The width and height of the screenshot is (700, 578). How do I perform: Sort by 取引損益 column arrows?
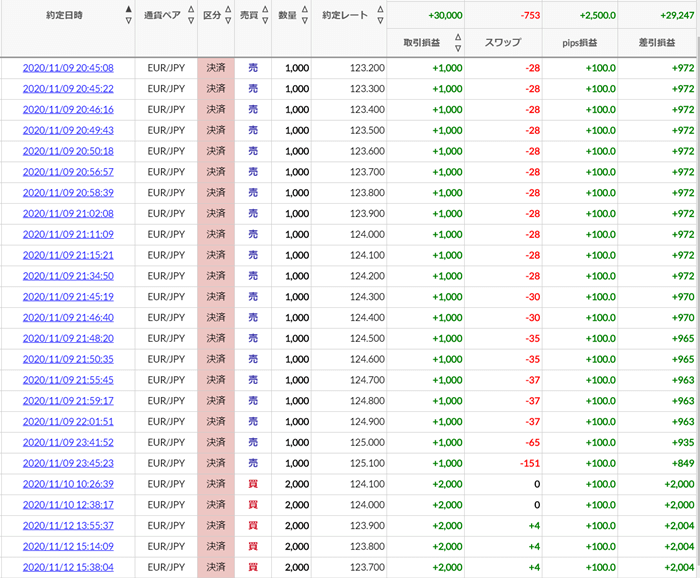click(458, 42)
